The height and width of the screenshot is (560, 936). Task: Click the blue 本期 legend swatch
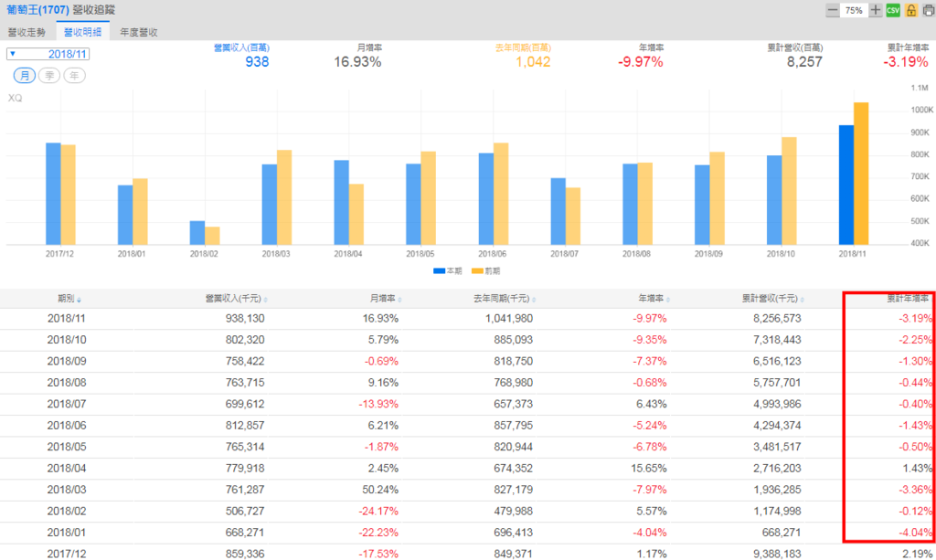(439, 271)
